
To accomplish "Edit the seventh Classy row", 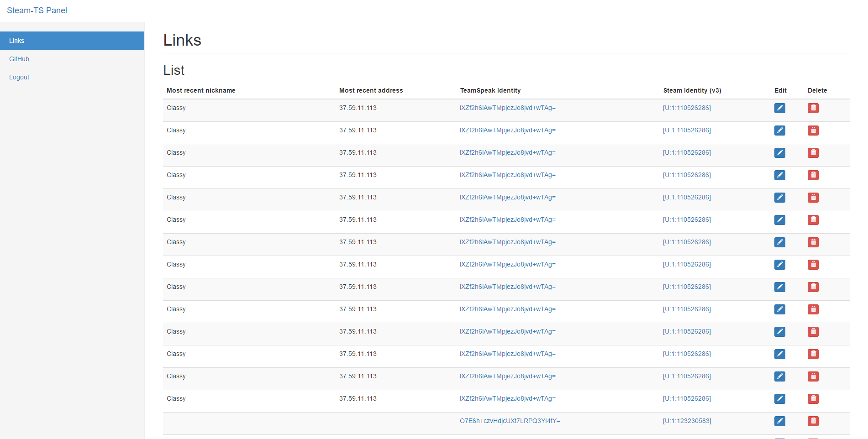I will point(780,242).
